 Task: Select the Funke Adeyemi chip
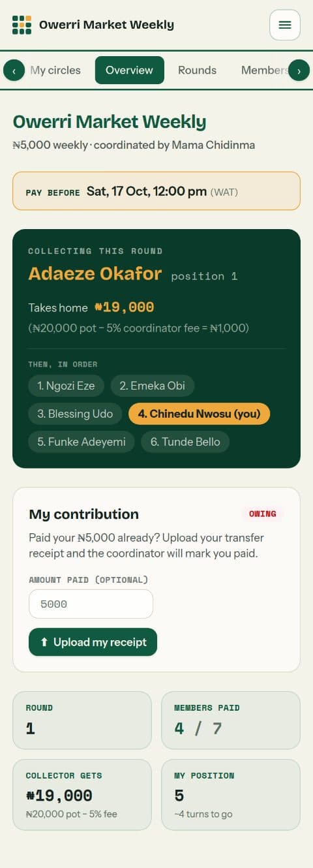point(82,442)
